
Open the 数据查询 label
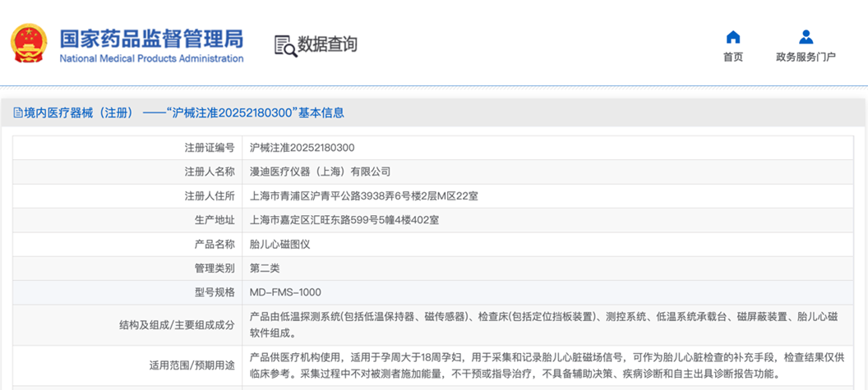click(327, 44)
